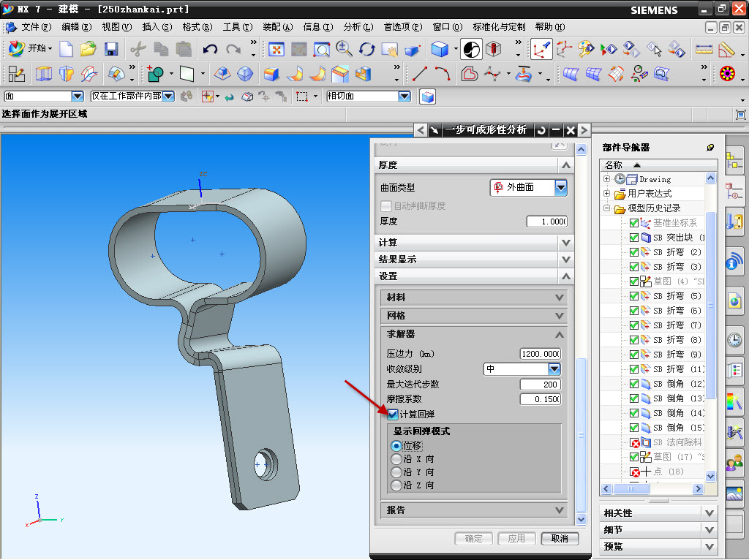Expand the 材料 section
Image resolution: width=749 pixels, height=560 pixels.
click(x=474, y=298)
